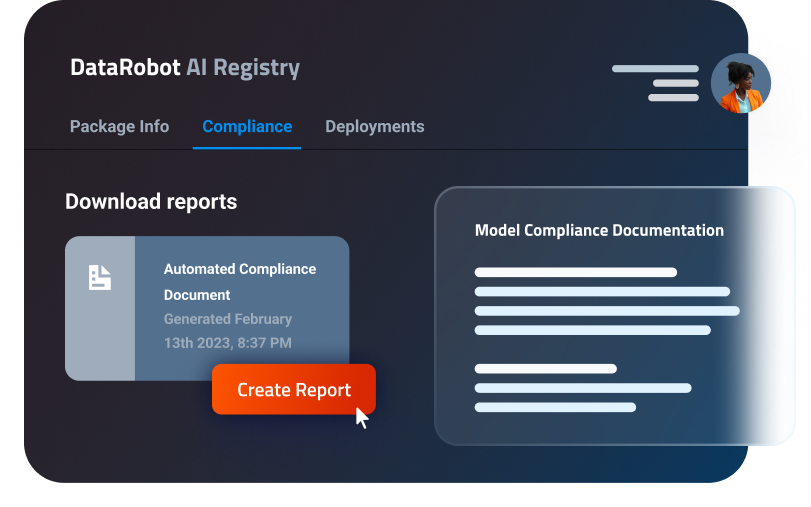Open the user profile avatar
811x507 pixels.
(740, 83)
